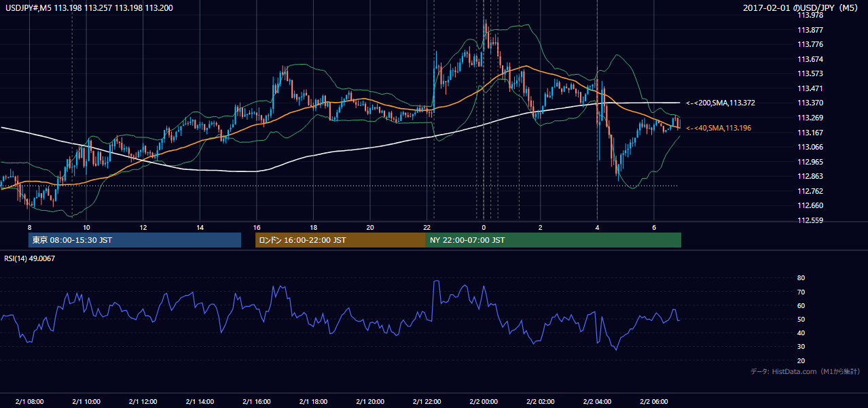Click the RSI 50 level label

click(x=801, y=319)
